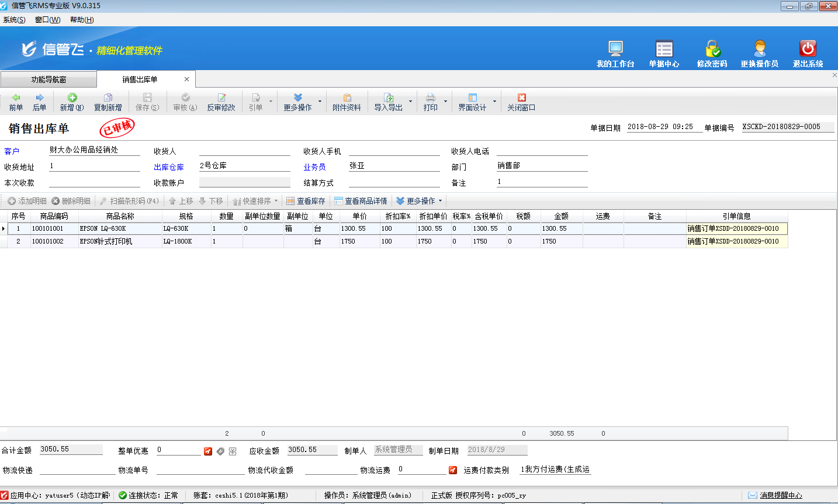
Task: Open 系统(S) menu
Action: point(14,20)
